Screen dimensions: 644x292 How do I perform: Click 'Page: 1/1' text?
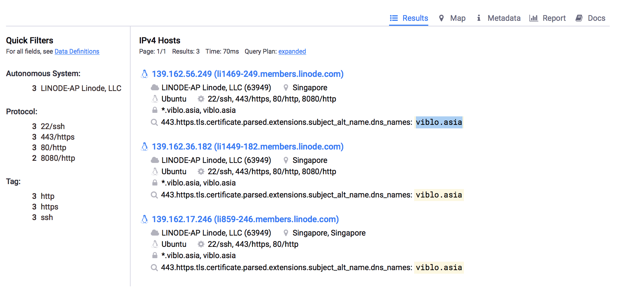[153, 51]
